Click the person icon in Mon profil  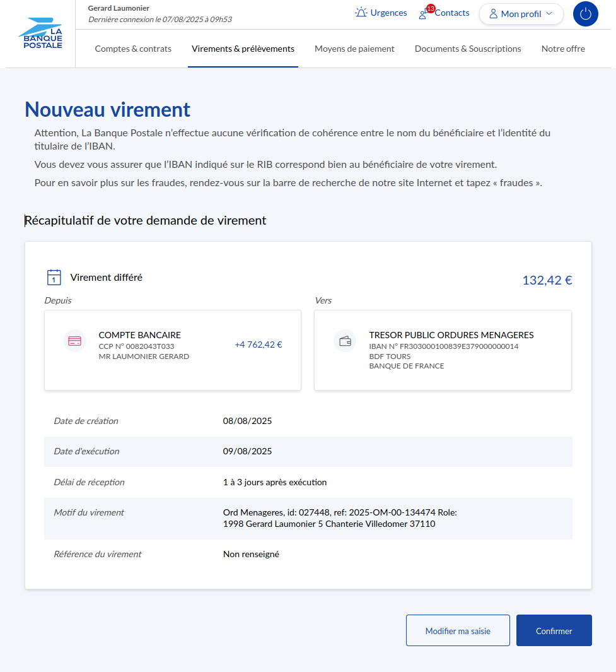493,14
